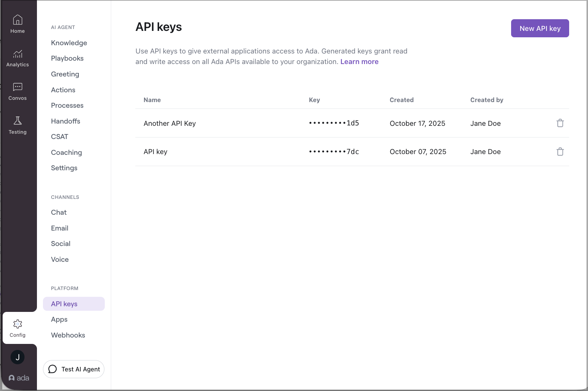Switch to the Apps page
The width and height of the screenshot is (588, 391).
coord(59,319)
